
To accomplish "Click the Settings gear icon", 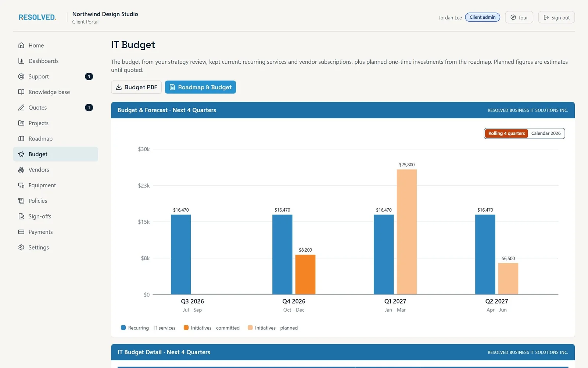I will [x=21, y=247].
